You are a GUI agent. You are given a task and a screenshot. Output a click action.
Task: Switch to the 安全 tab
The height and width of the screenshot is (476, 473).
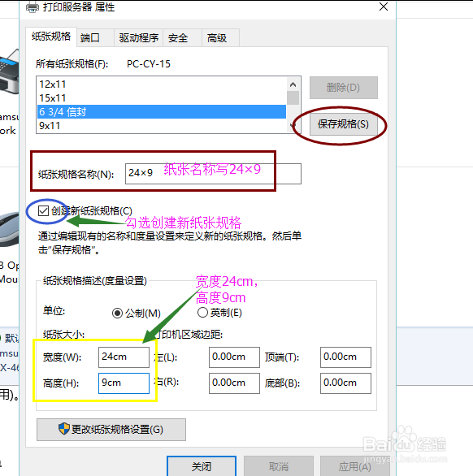[x=182, y=38]
